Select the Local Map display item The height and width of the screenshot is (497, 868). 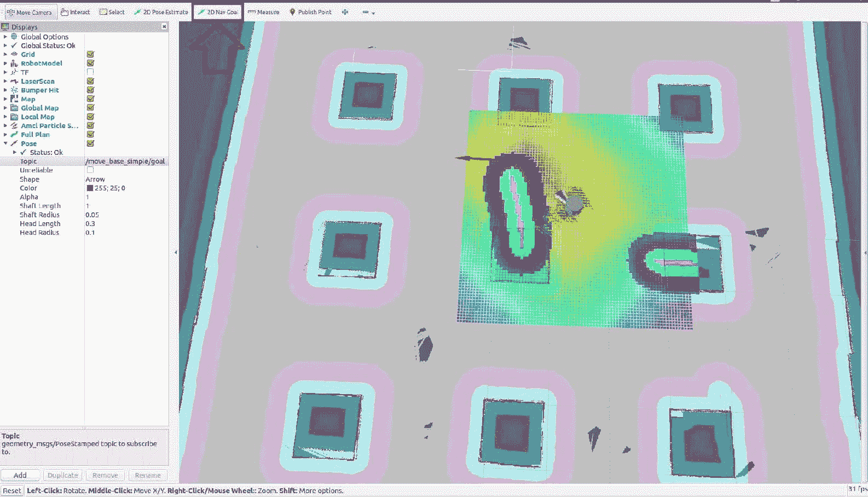pyautogui.click(x=37, y=117)
